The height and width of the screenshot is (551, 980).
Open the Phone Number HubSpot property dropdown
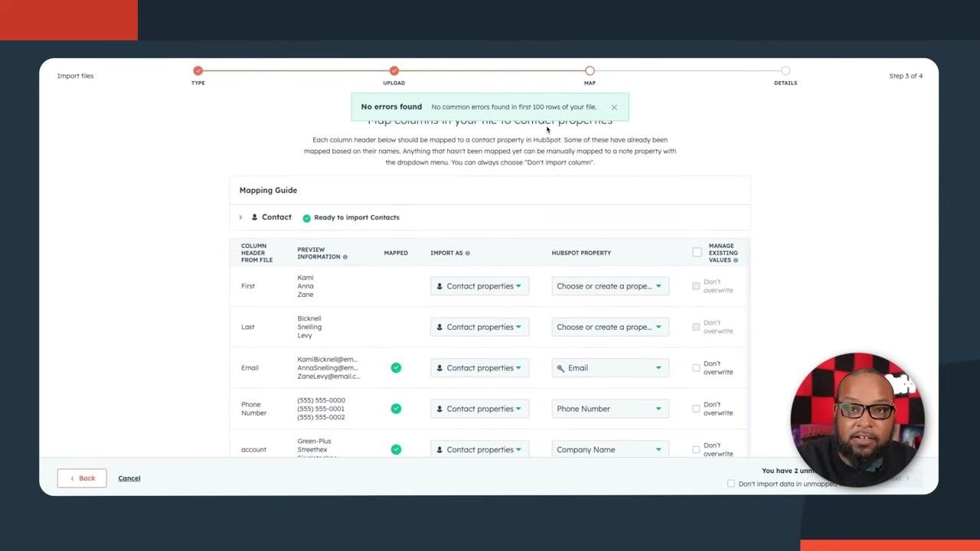click(610, 409)
